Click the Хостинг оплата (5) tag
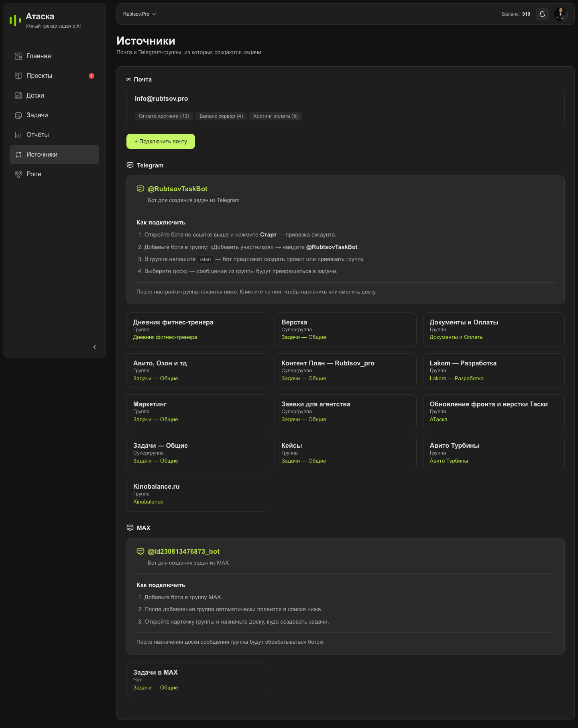Screen dimensions: 578x728 [x=275, y=116]
